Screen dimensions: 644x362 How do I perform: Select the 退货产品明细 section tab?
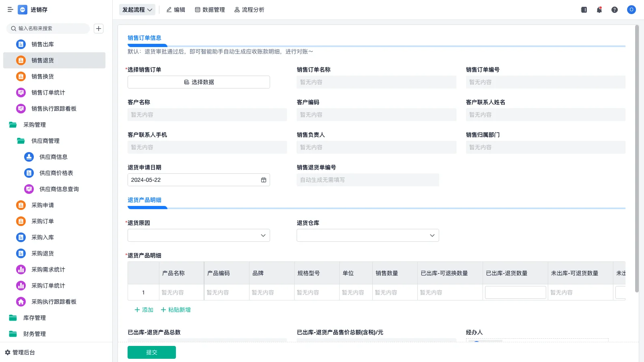pyautogui.click(x=144, y=200)
